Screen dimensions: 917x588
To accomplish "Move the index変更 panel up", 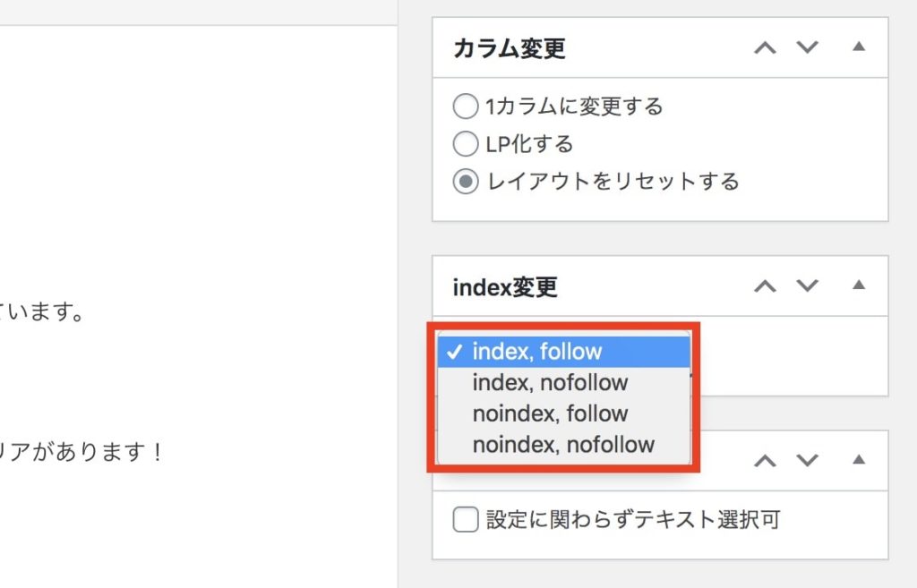I will click(765, 285).
